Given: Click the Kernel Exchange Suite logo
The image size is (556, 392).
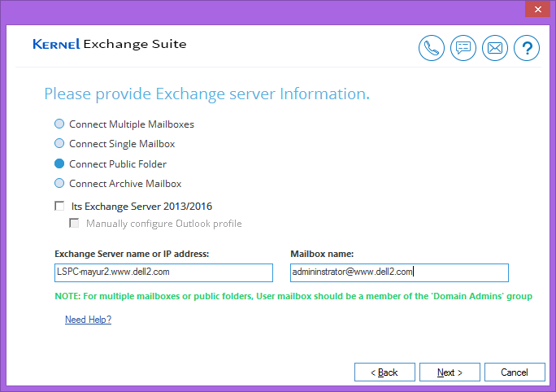Looking at the screenshot, I should point(110,44).
